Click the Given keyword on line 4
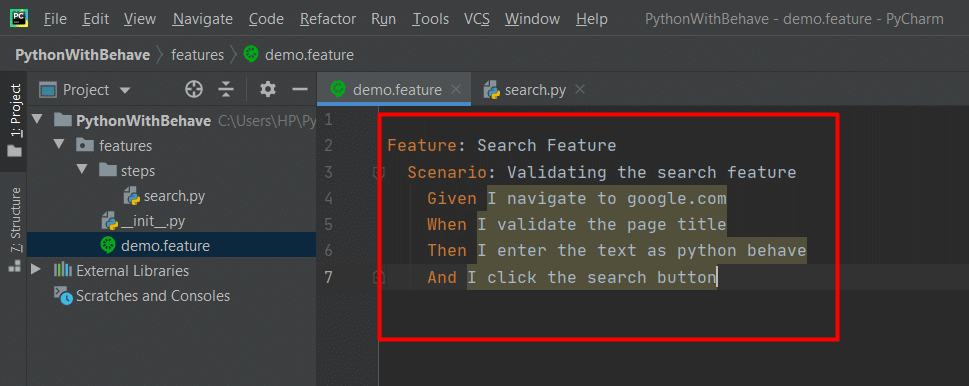The width and height of the screenshot is (969, 386). point(452,198)
